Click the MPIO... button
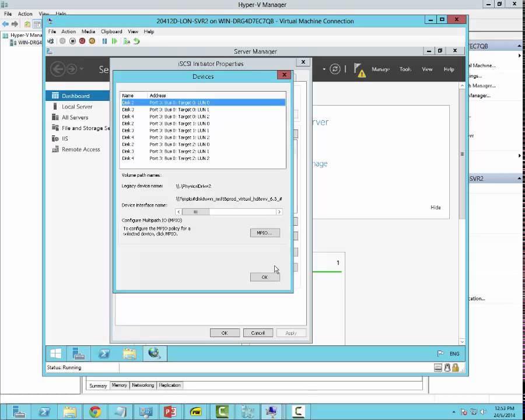 (x=265, y=233)
